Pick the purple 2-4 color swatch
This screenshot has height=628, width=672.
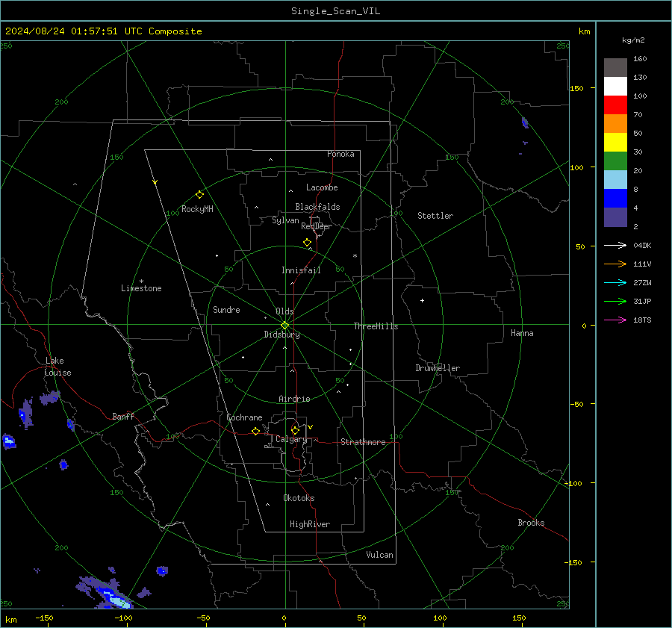(615, 217)
